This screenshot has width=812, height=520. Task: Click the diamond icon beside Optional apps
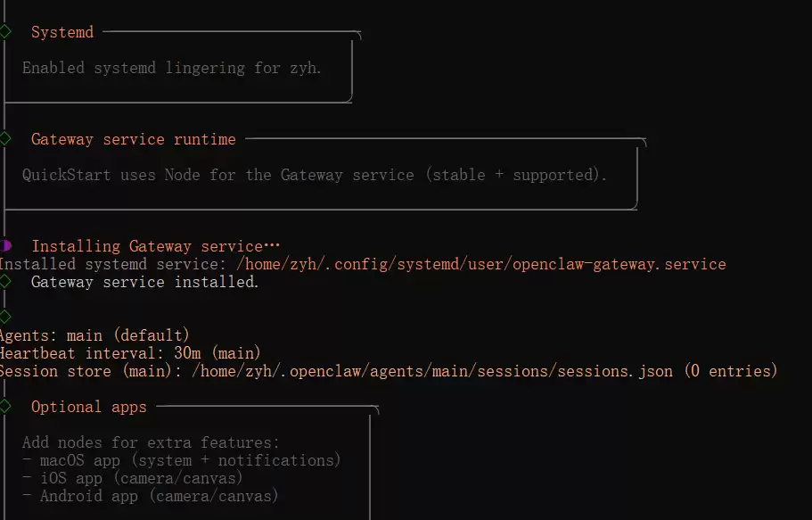(5, 407)
